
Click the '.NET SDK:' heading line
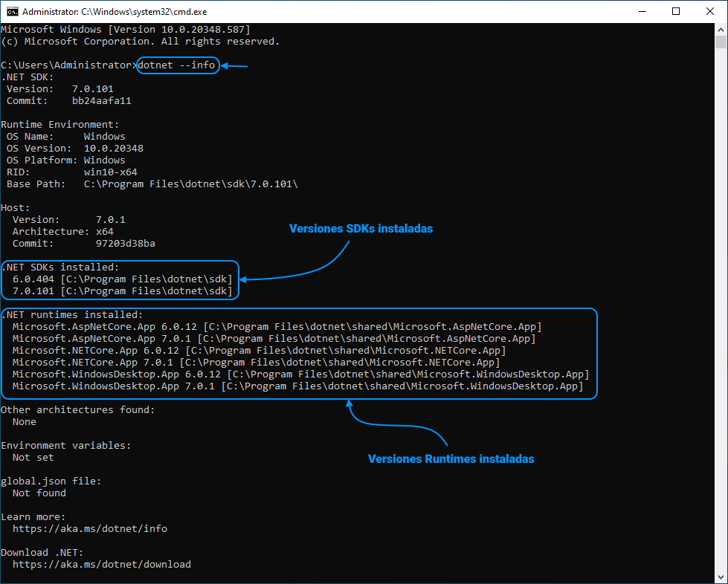click(x=28, y=77)
